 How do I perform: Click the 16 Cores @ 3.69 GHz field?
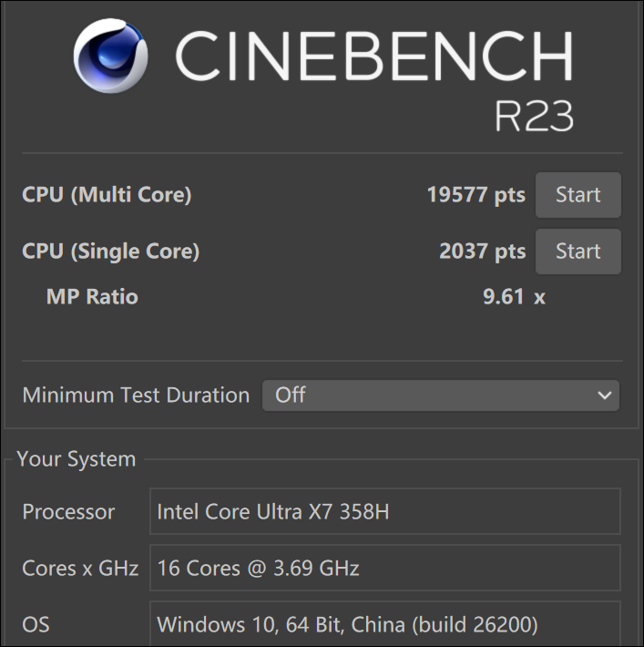pos(384,569)
